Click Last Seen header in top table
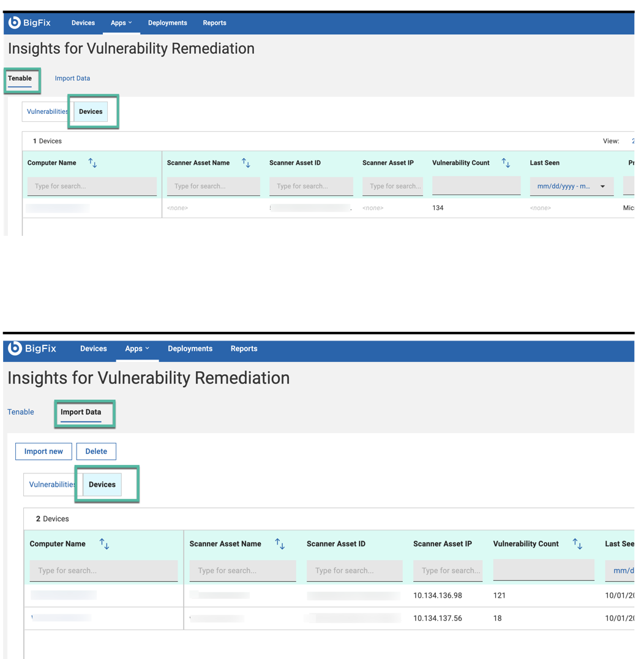This screenshot has height=659, width=644. pos(545,163)
